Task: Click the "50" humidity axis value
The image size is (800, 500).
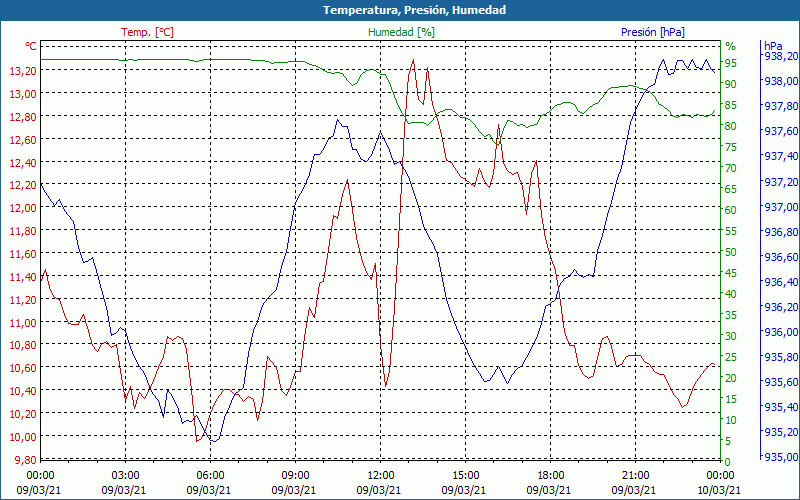Action: point(731,252)
